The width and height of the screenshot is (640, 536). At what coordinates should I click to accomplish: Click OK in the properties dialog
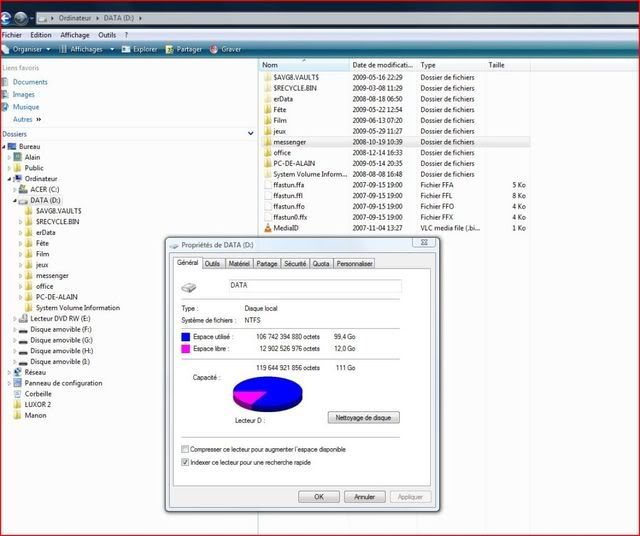click(x=319, y=497)
